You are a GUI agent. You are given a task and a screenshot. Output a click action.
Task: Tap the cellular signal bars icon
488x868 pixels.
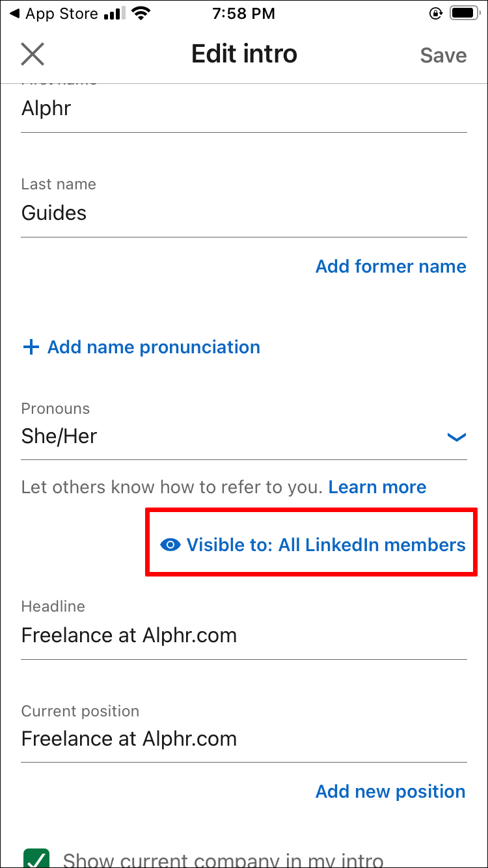pyautogui.click(x=115, y=13)
